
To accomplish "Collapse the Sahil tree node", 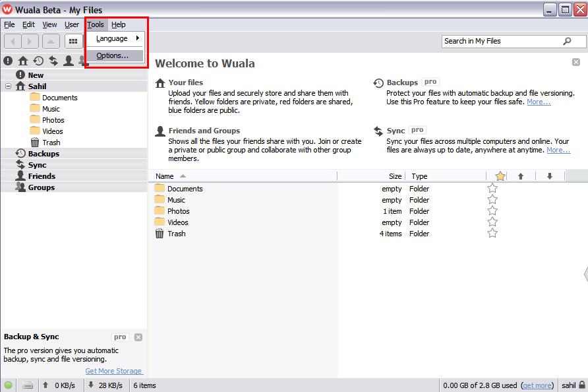I will [x=9, y=86].
